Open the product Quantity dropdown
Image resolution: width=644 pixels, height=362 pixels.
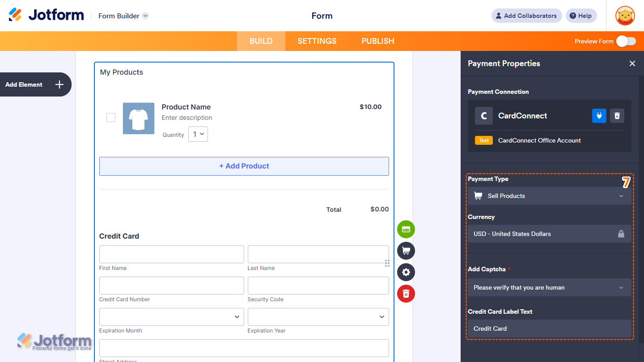point(198,134)
